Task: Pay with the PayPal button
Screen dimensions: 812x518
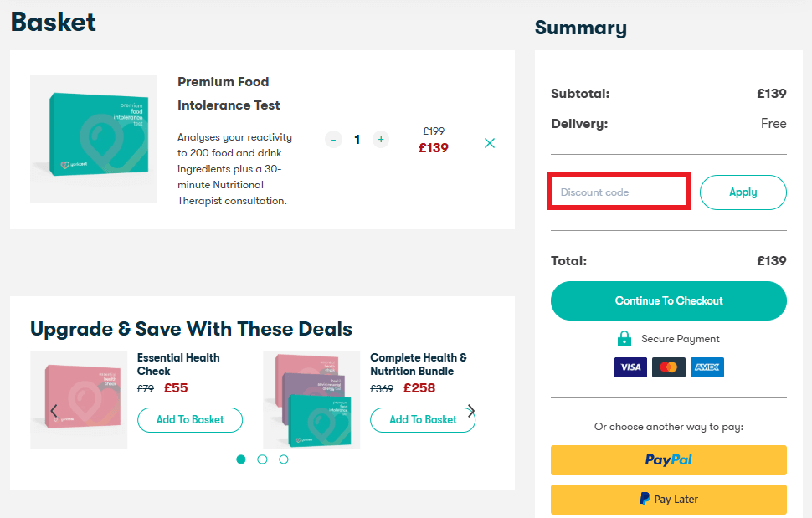Action: point(668,460)
